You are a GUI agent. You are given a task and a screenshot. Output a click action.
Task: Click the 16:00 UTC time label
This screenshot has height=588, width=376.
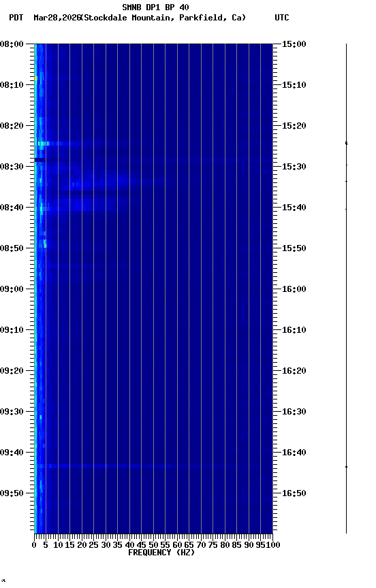[x=294, y=289]
